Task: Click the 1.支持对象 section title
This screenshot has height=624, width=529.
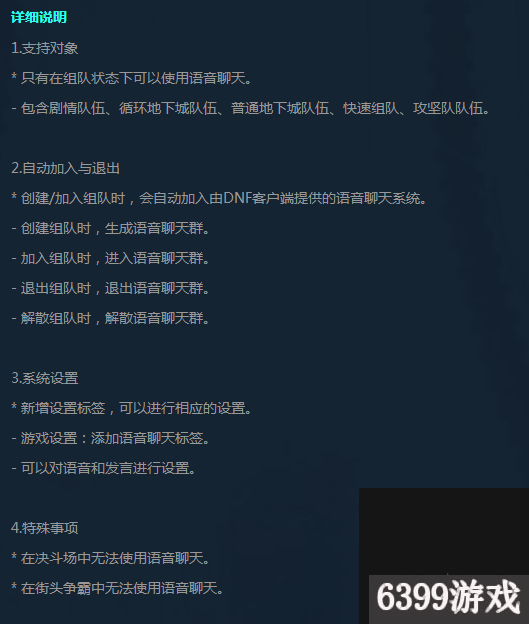Action: click(44, 48)
